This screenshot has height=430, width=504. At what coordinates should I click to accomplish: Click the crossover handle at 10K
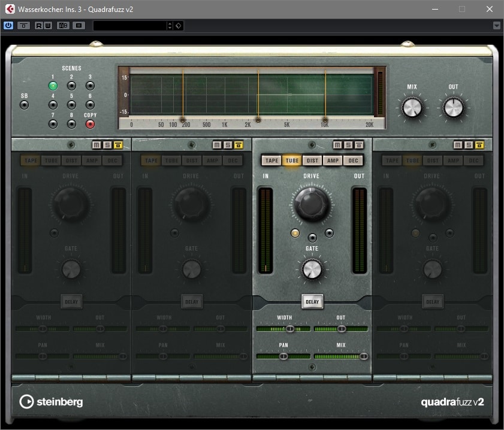[325, 120]
